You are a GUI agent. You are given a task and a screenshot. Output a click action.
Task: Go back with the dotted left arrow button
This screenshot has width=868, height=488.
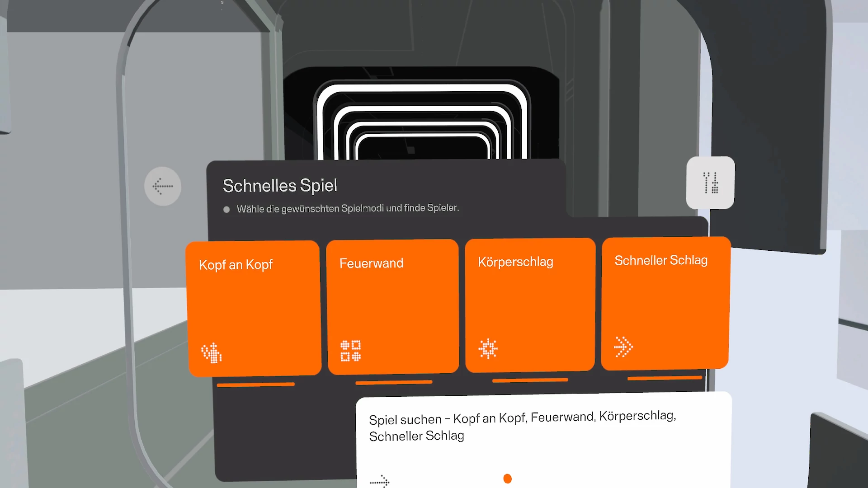[x=163, y=186]
